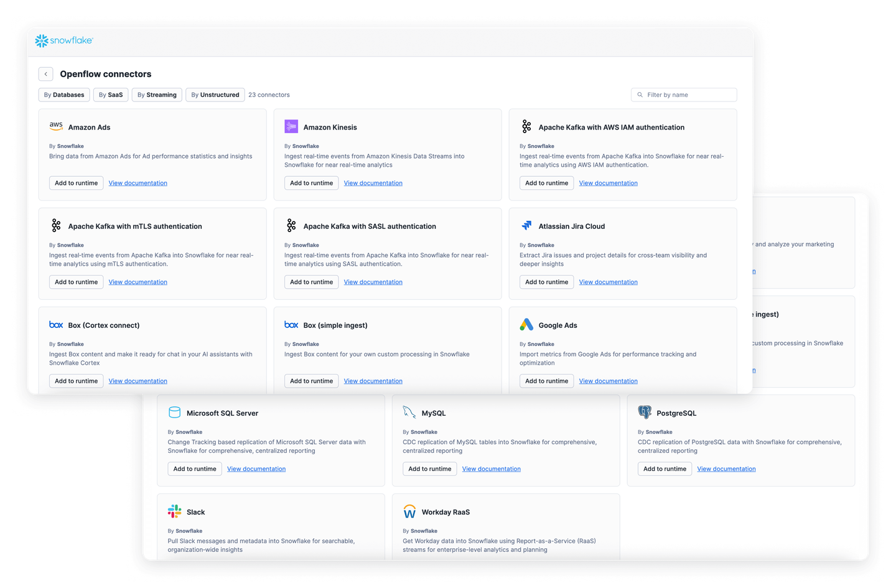The width and height of the screenshot is (896, 588).
Task: Go back using the arrow button
Action: pos(45,74)
